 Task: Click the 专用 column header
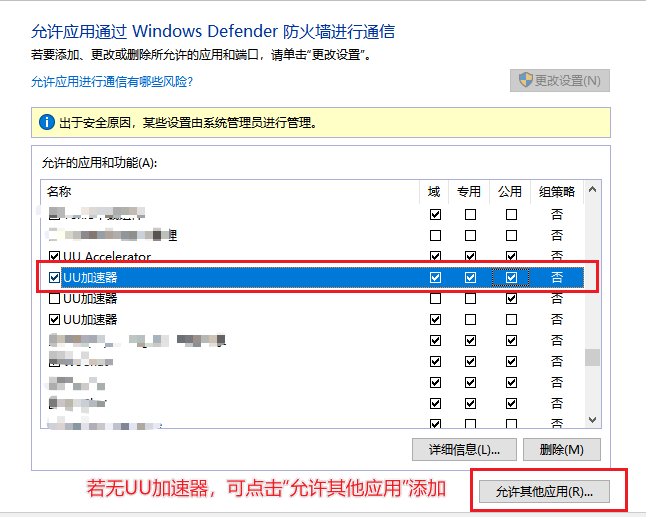tap(469, 191)
